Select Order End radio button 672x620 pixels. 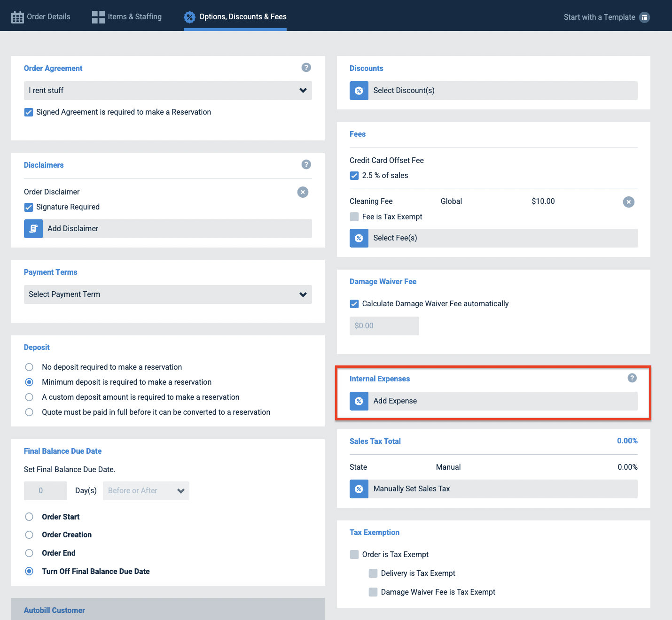click(29, 553)
